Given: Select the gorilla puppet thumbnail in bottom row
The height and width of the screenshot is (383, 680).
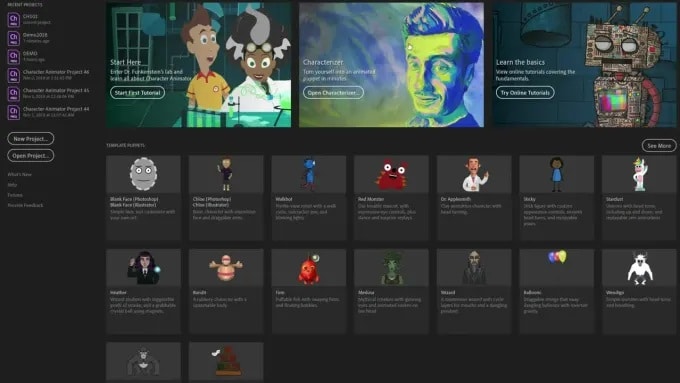Looking at the screenshot, I should [144, 361].
